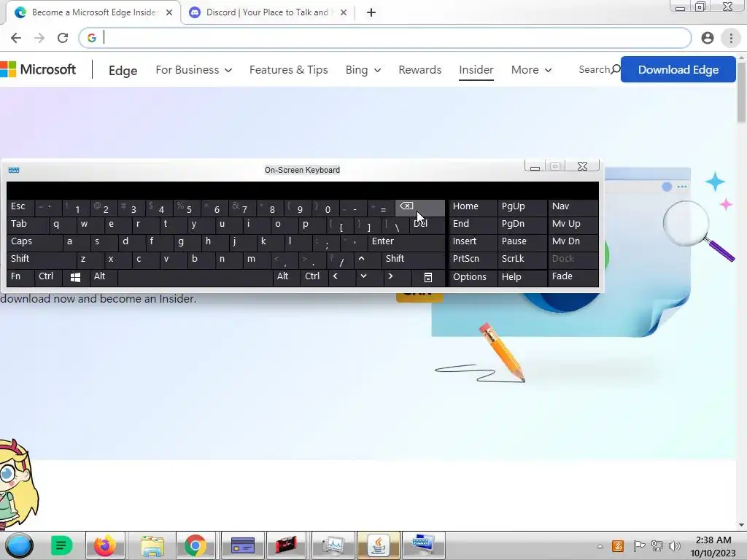The image size is (747, 560).
Task: Open a new browser tab
Action: [371, 12]
